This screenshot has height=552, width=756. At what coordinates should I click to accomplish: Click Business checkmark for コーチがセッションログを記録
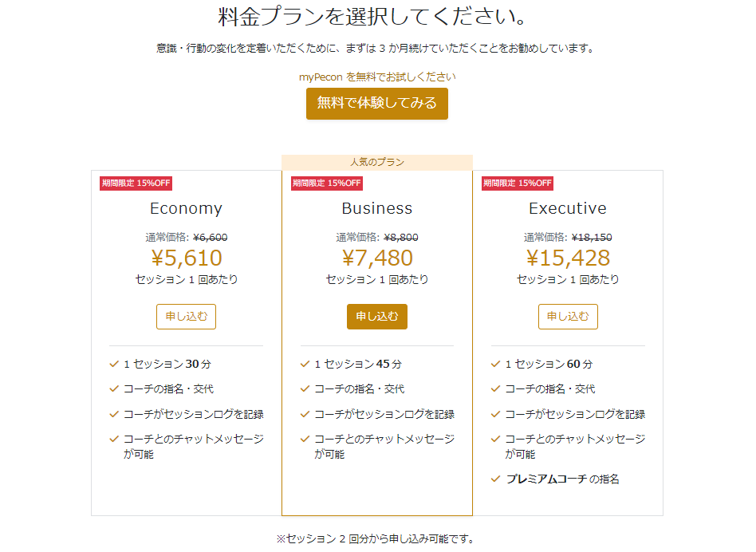305,414
